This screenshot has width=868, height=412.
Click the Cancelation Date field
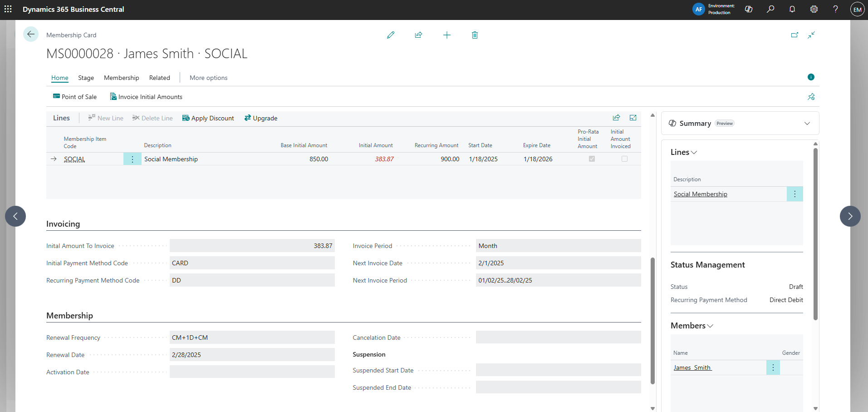pyautogui.click(x=559, y=338)
